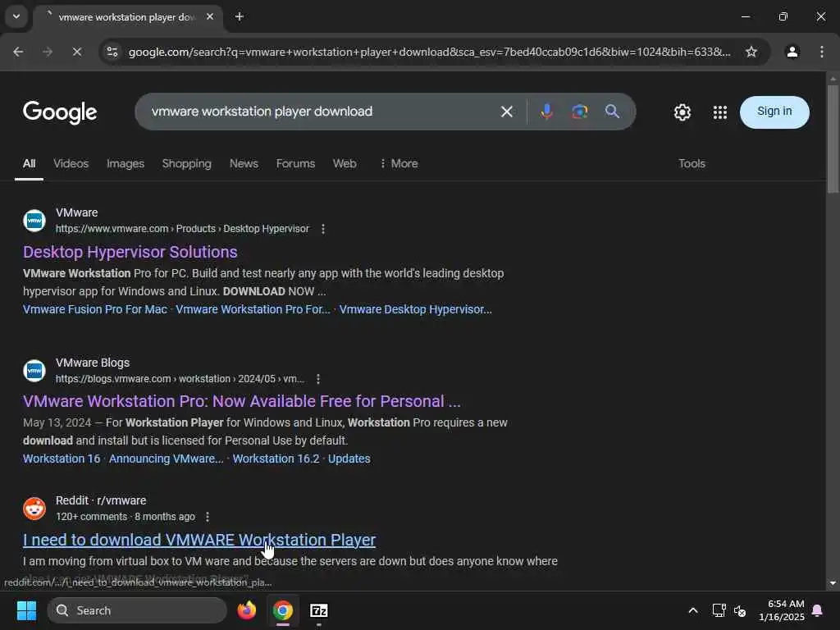Open Google quick settings gear
This screenshot has height=630, width=840.
[x=682, y=112]
